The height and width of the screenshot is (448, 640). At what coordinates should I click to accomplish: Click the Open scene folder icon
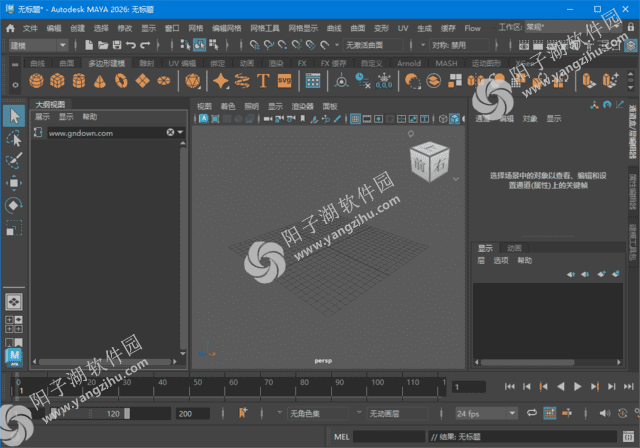pos(103,45)
